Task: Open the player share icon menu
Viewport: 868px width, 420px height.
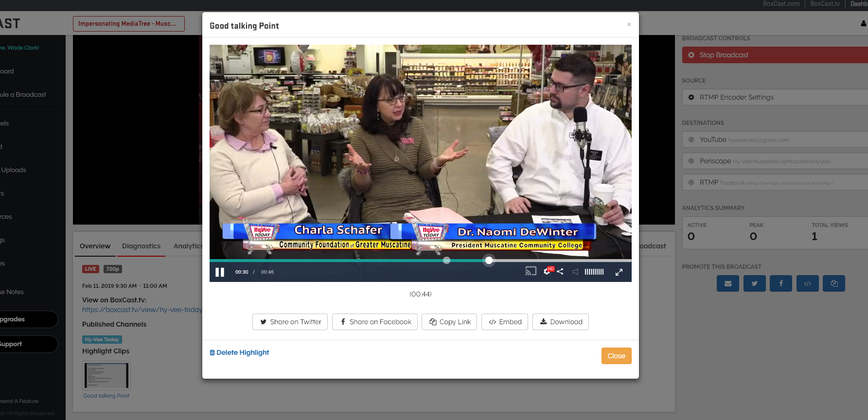Action: click(560, 272)
